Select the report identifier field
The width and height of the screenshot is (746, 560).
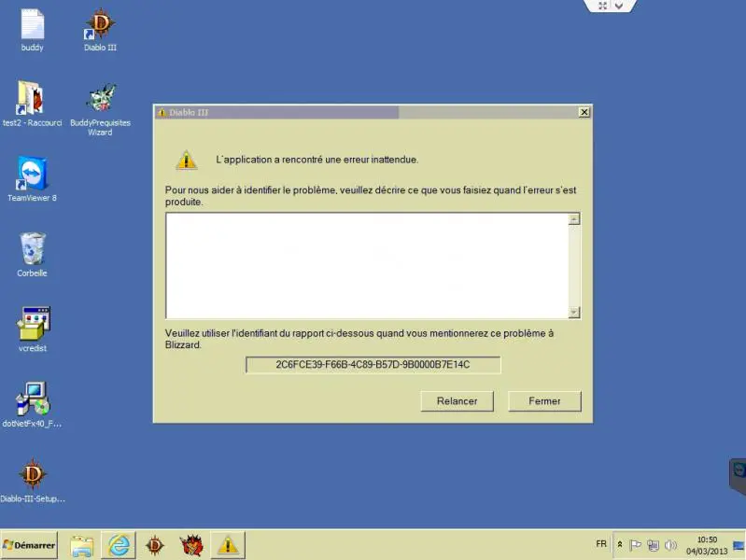click(x=373, y=364)
